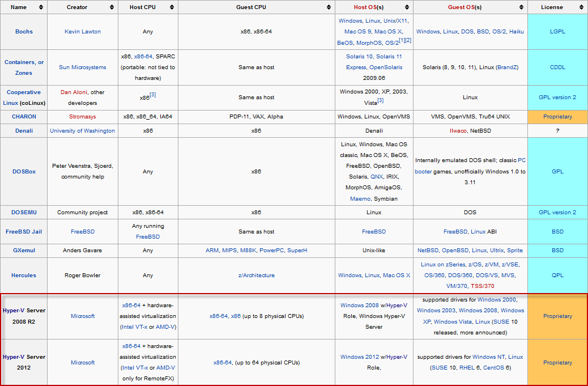Click footnote 3 beside x86 in coLinux row

click(153, 95)
